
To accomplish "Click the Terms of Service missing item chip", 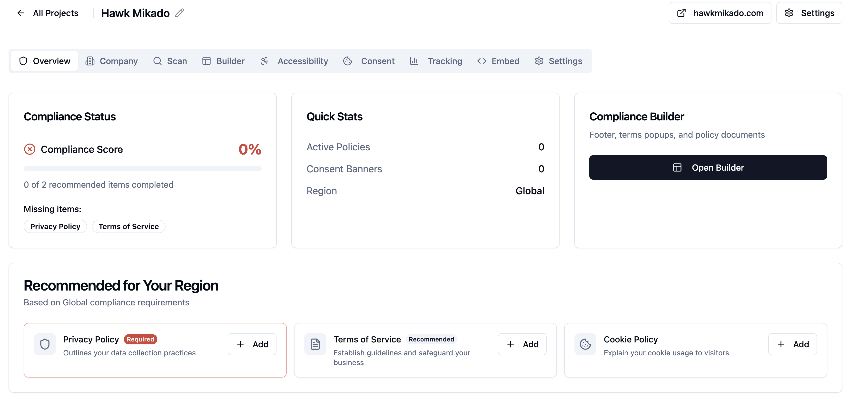I will 128,226.
